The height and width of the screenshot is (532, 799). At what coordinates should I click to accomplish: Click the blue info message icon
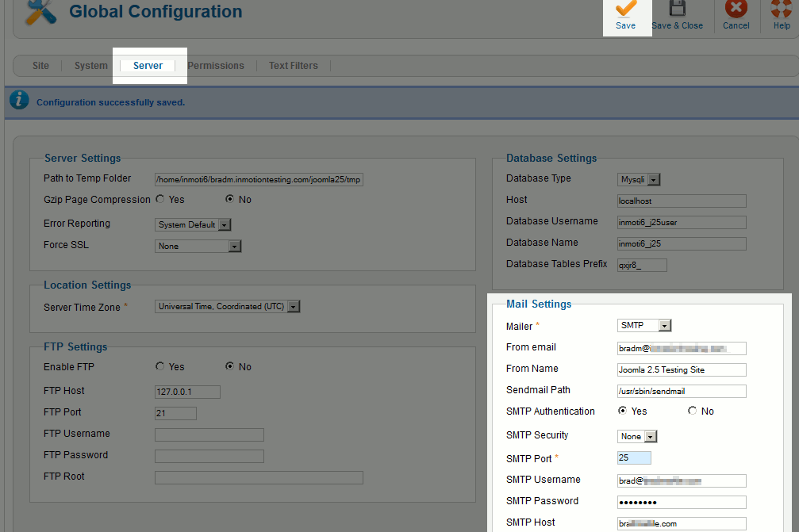20,101
